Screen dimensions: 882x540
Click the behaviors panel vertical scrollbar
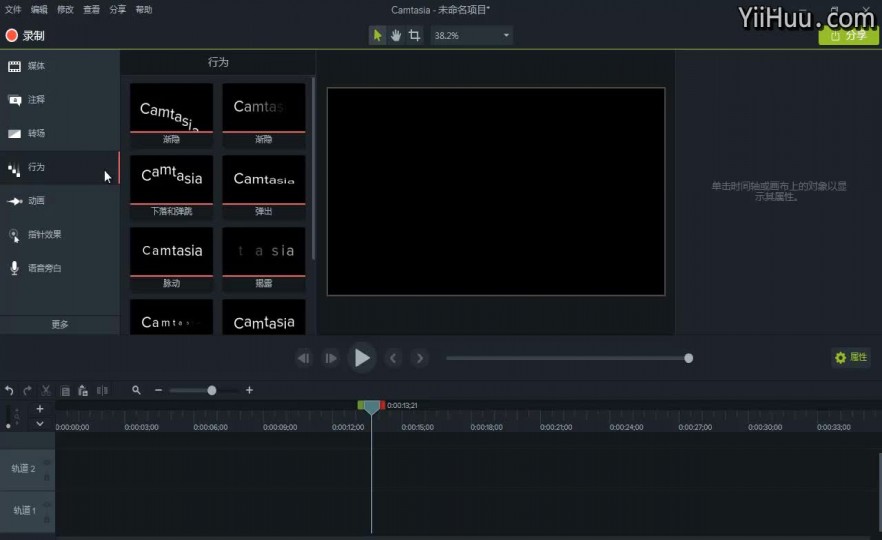coord(313,169)
